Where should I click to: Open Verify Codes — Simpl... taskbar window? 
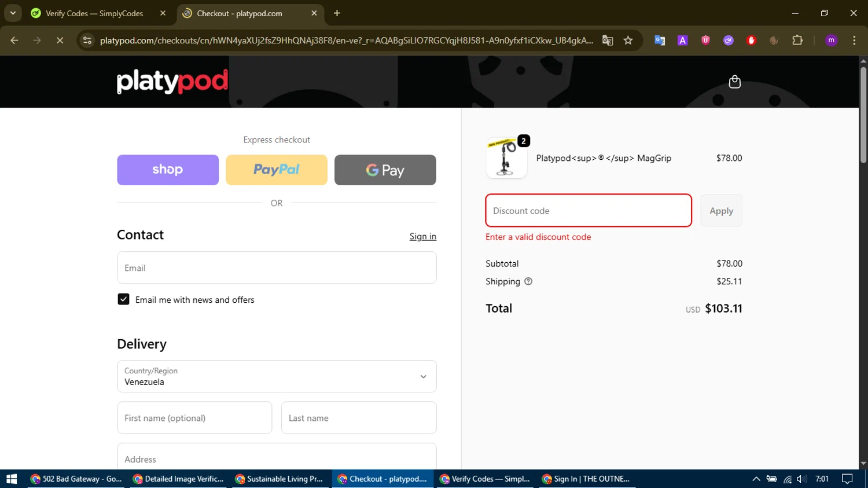pos(486,479)
